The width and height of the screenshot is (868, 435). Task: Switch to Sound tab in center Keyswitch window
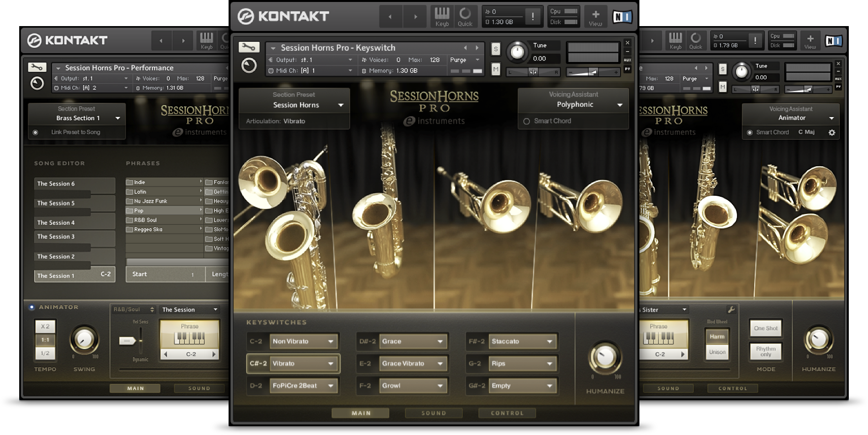click(434, 413)
